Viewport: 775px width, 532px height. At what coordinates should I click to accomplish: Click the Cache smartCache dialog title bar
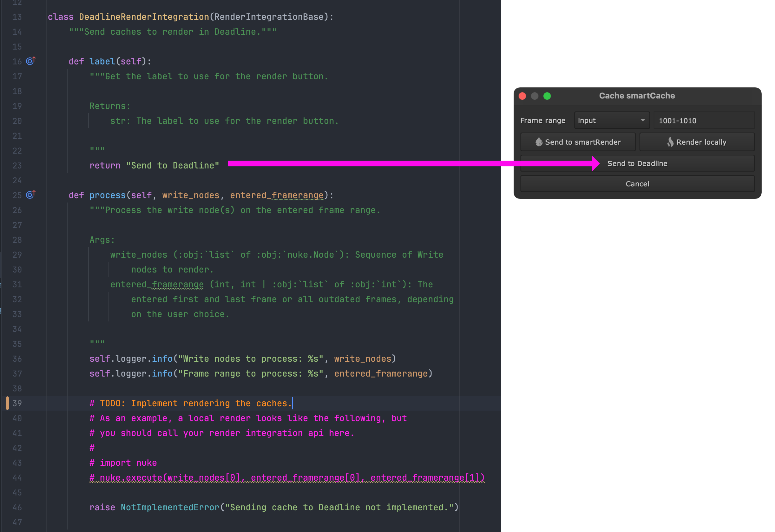tap(637, 96)
